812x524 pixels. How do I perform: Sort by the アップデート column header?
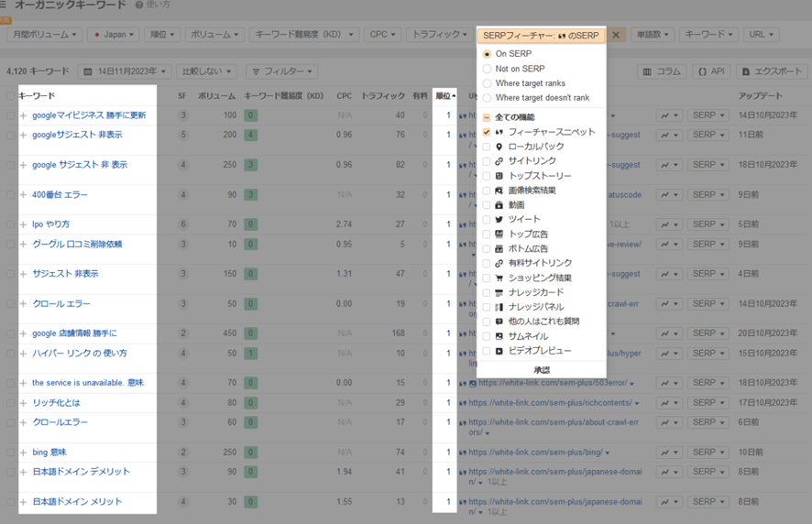coord(760,96)
